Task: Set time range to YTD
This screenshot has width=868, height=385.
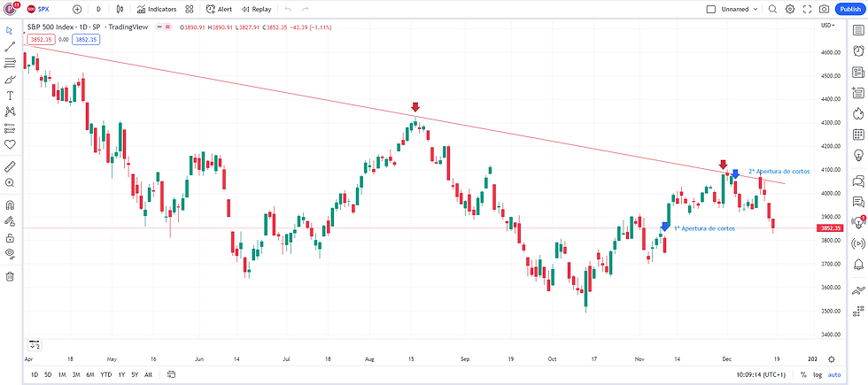Action: pos(105,374)
